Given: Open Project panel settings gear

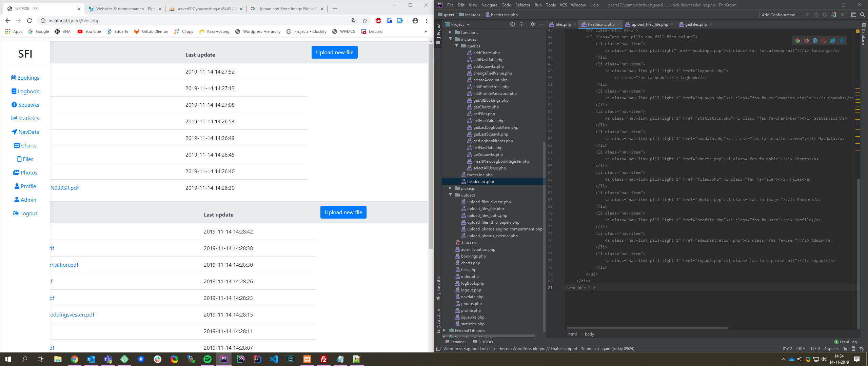Looking at the screenshot, I should pos(532,24).
